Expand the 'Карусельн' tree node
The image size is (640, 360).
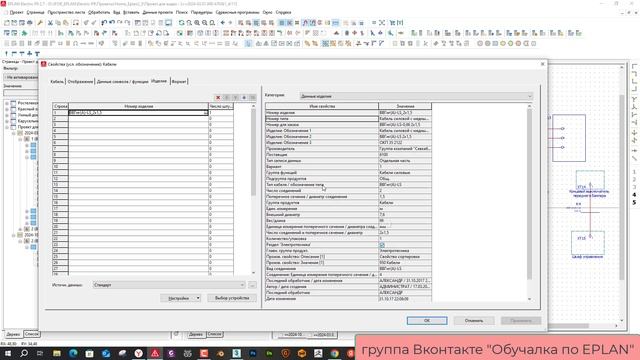pos(7,121)
